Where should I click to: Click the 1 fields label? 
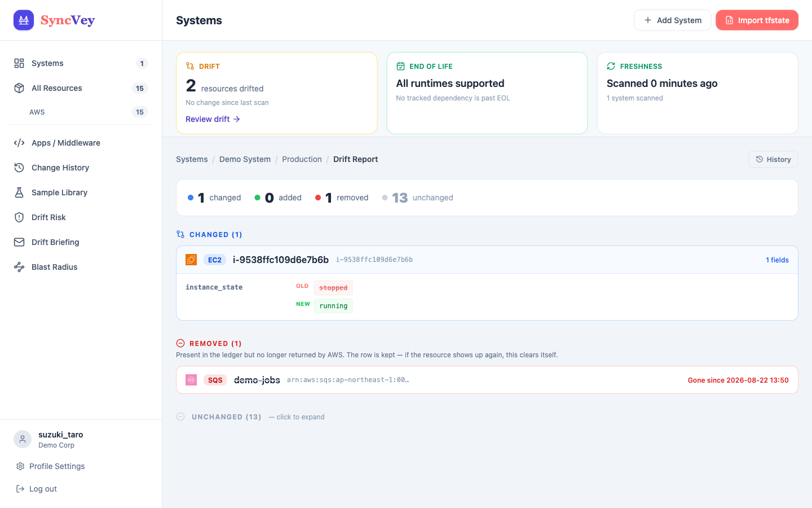click(x=777, y=260)
